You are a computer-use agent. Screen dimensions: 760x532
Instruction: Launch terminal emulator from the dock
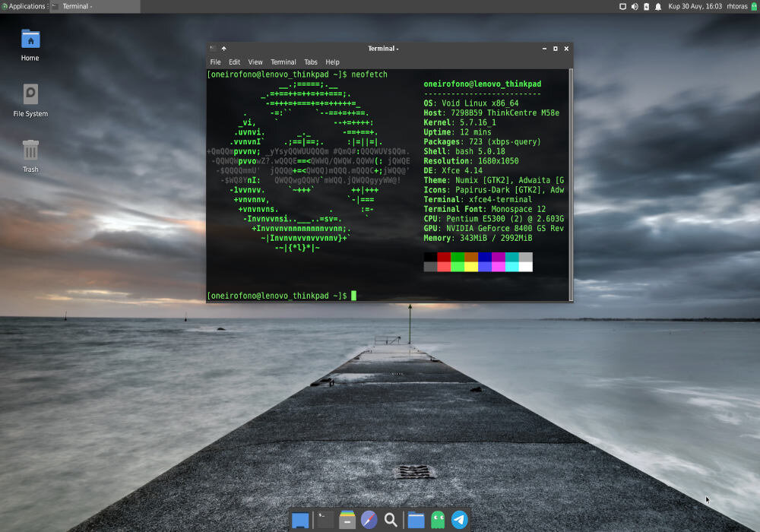(325, 520)
